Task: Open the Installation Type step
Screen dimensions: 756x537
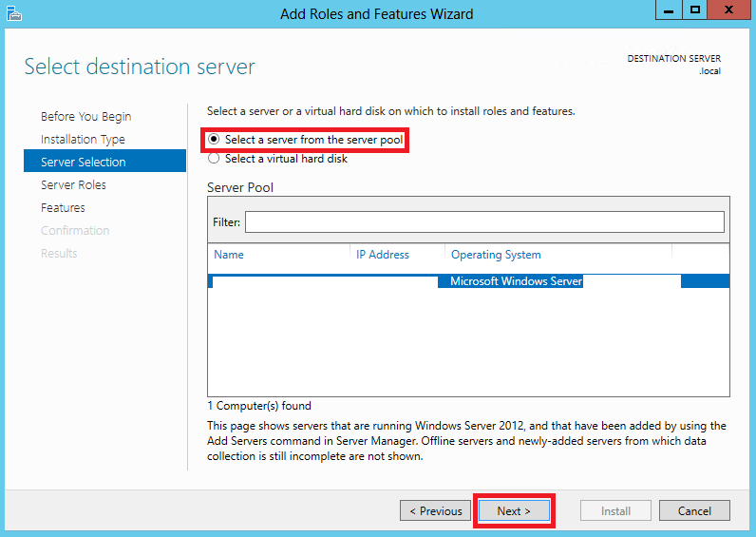Action: pos(83,140)
